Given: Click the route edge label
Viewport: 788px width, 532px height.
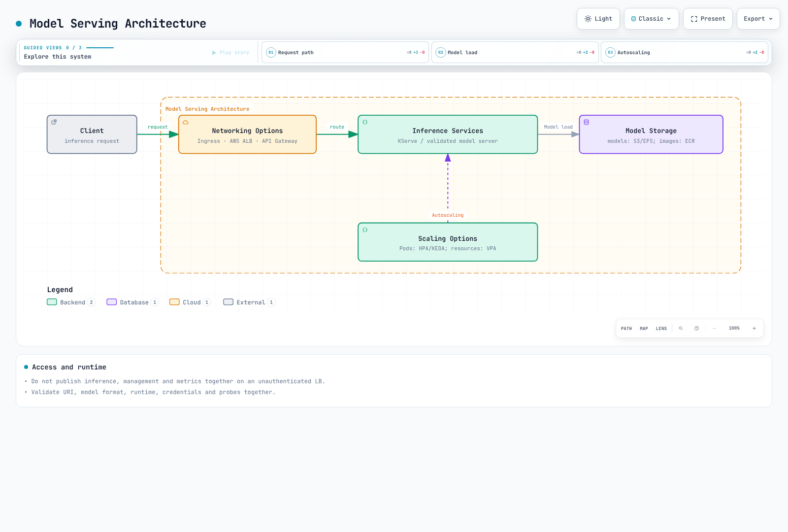Looking at the screenshot, I should [x=337, y=127].
